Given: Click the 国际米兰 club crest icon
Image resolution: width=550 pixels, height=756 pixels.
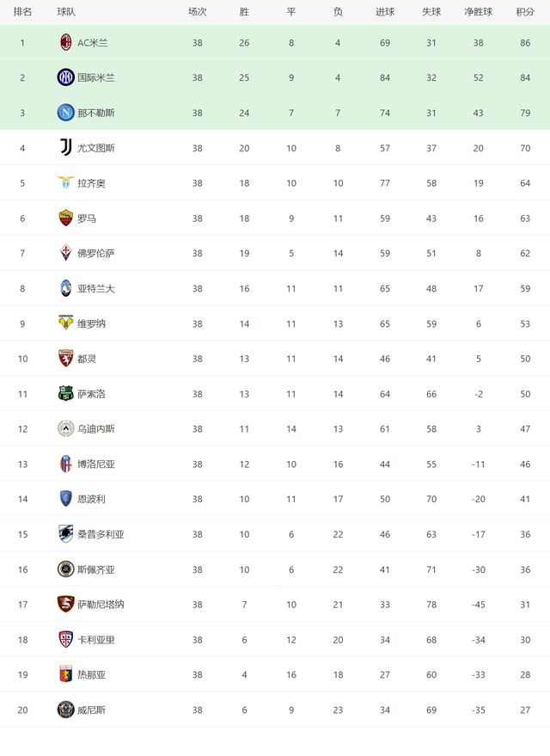Looking at the screenshot, I should pos(66,77).
